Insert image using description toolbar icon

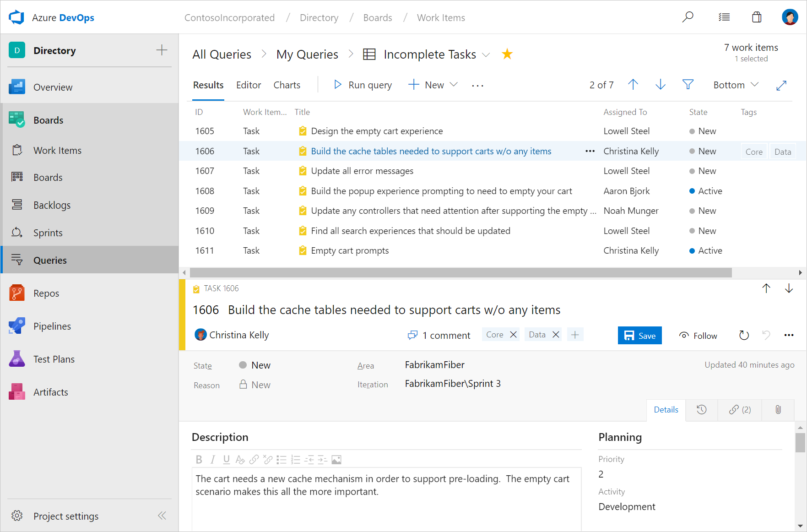pos(336,460)
